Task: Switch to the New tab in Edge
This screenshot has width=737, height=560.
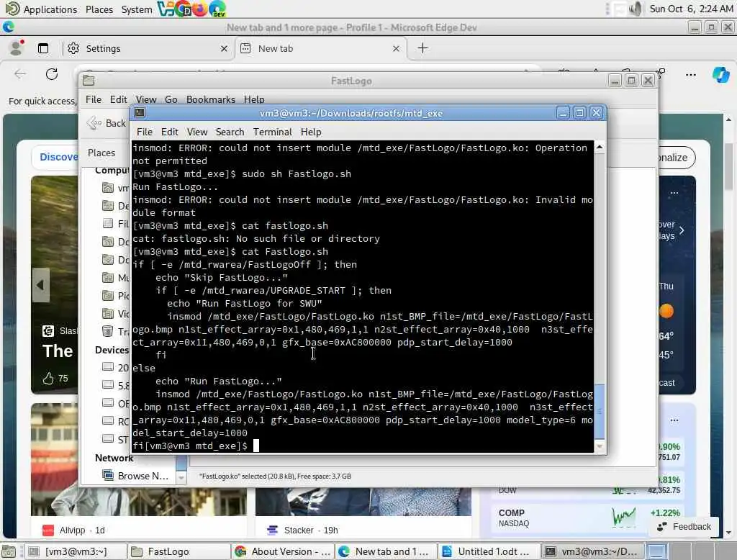Action: point(320,48)
